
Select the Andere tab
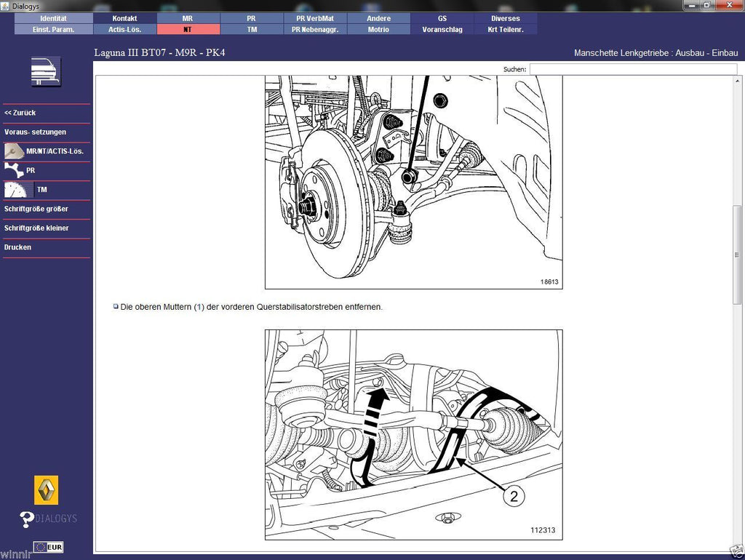coord(378,18)
